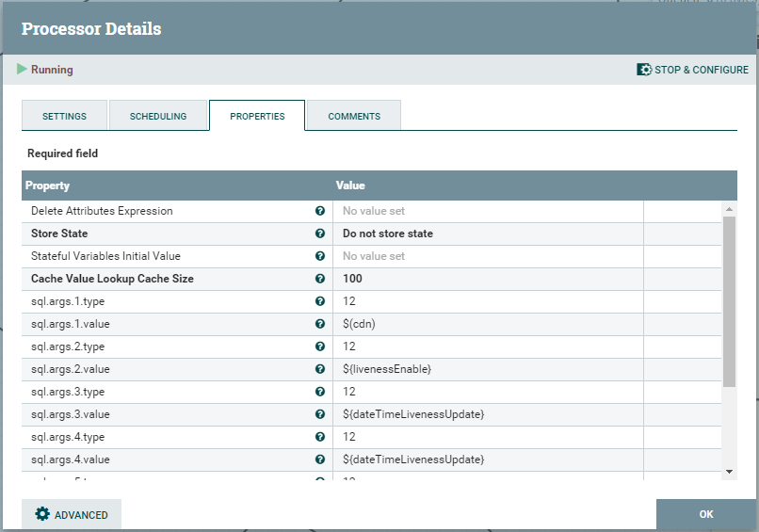Select the Store State property name

59,234
